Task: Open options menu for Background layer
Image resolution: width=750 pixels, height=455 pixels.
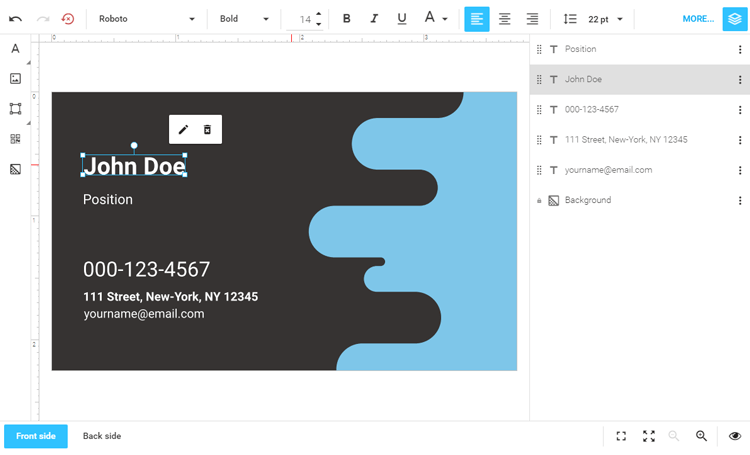Action: point(739,200)
